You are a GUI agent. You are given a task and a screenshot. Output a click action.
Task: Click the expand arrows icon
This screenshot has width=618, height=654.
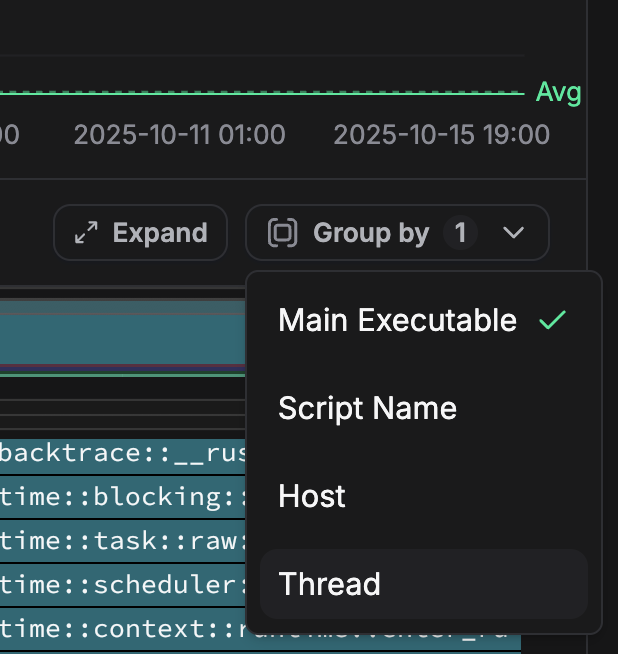click(86, 233)
